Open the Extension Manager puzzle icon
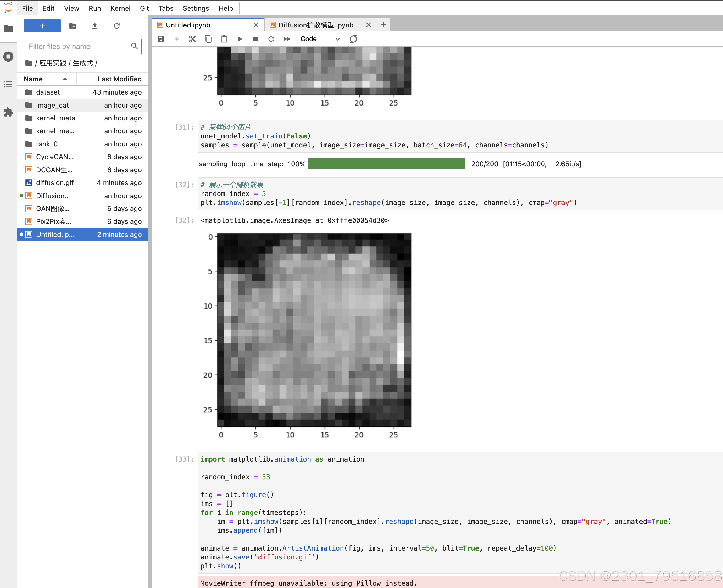The width and height of the screenshot is (723, 588). [8, 112]
